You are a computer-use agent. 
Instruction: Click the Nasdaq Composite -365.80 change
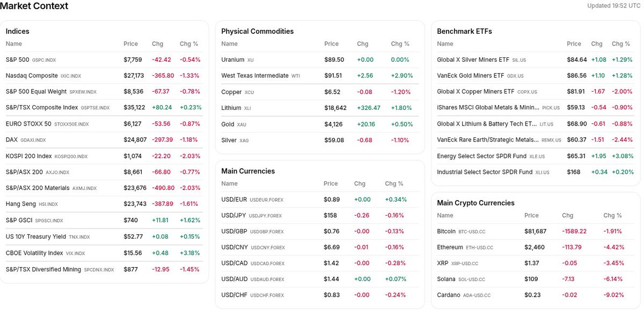[x=163, y=76]
